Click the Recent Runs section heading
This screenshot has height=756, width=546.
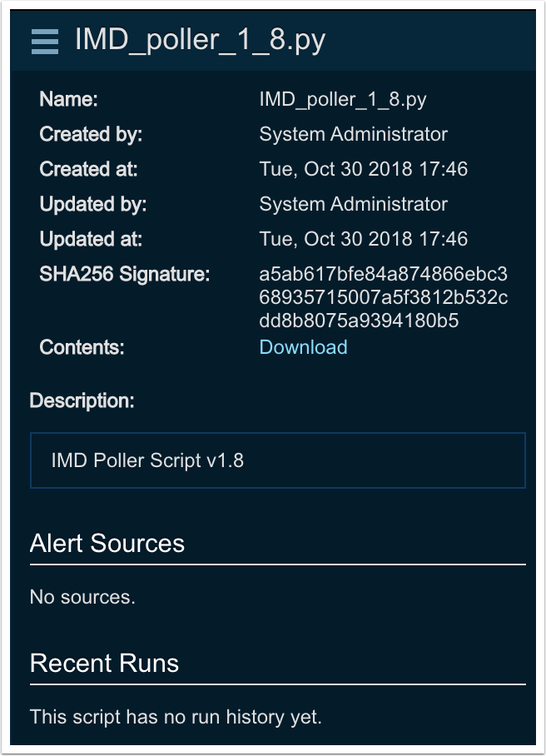click(104, 664)
